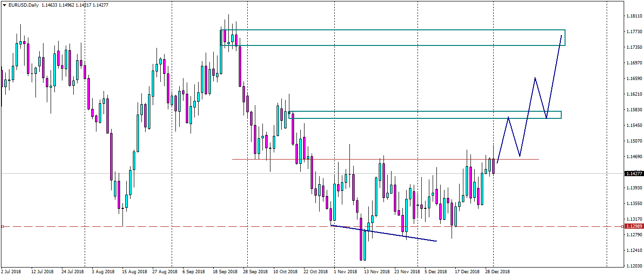
Task: Click the last candle before the projection arrow
Action: (492, 166)
